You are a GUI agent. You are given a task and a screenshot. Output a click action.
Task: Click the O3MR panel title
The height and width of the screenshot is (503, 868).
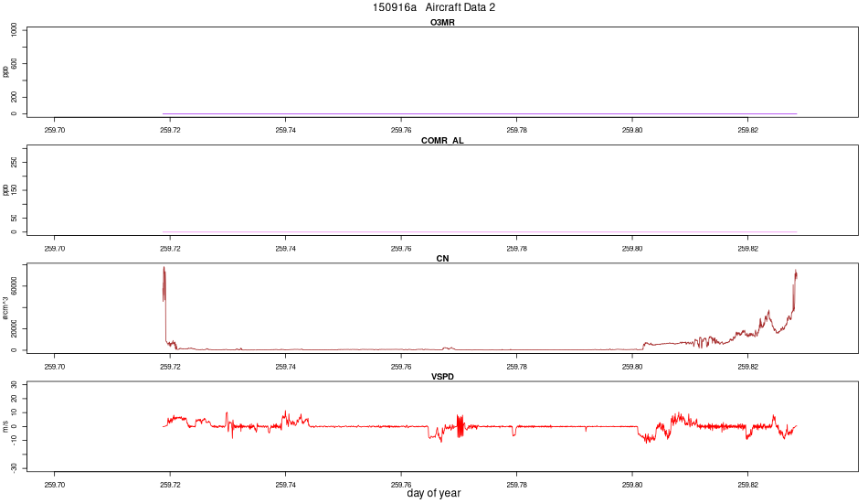point(442,23)
